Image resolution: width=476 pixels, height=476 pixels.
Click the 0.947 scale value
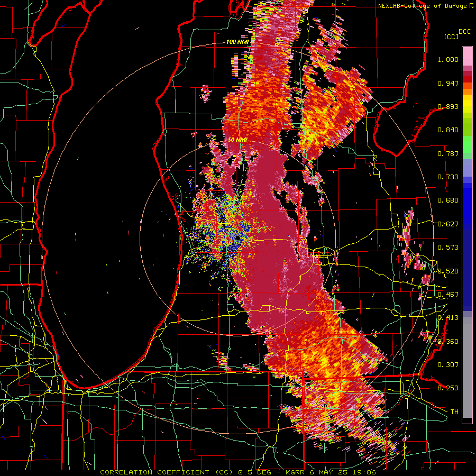(448, 83)
